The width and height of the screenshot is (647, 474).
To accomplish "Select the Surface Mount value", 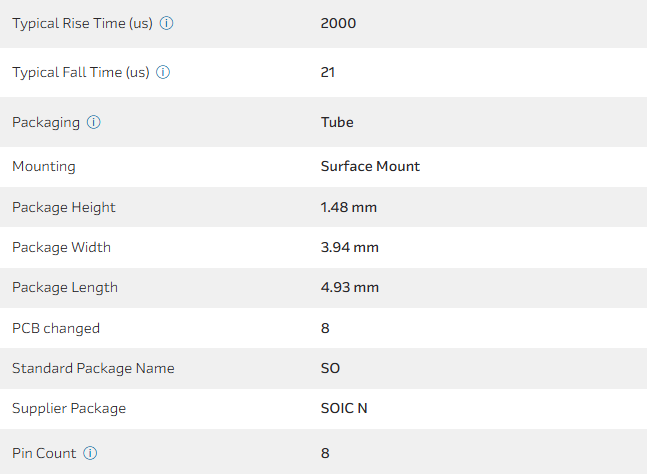I will coord(370,166).
